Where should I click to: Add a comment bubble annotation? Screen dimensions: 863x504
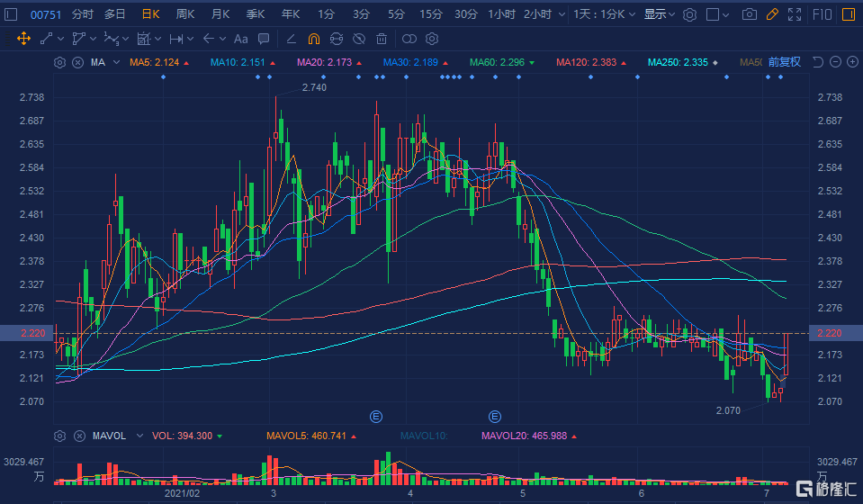[x=264, y=39]
